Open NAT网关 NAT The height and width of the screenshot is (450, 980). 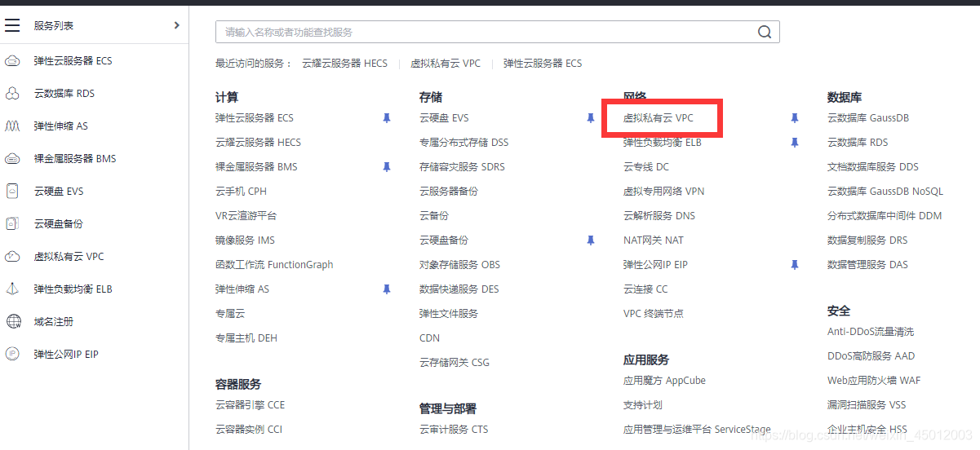click(x=654, y=240)
